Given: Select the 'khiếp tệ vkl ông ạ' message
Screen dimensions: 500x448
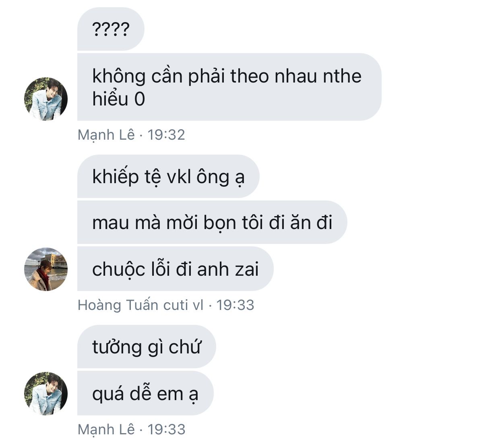Looking at the screenshot, I should click(168, 176).
